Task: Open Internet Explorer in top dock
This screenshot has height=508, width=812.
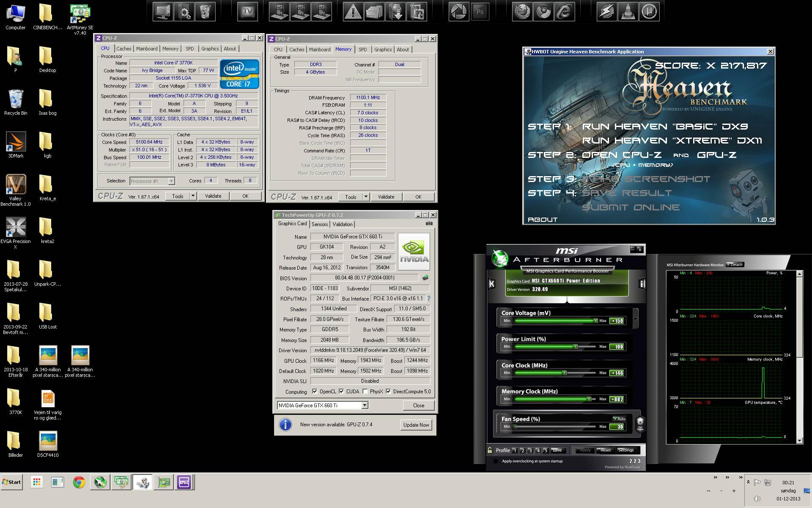Action: pos(565,11)
